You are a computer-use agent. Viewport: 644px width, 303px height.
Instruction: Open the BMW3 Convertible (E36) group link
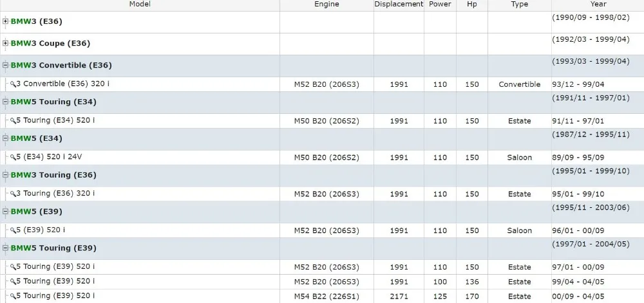61,65
